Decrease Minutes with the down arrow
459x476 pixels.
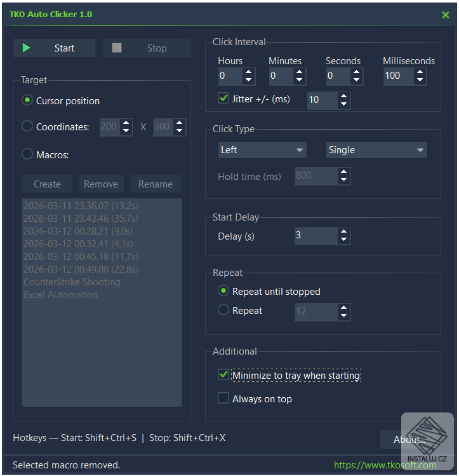pyautogui.click(x=299, y=80)
